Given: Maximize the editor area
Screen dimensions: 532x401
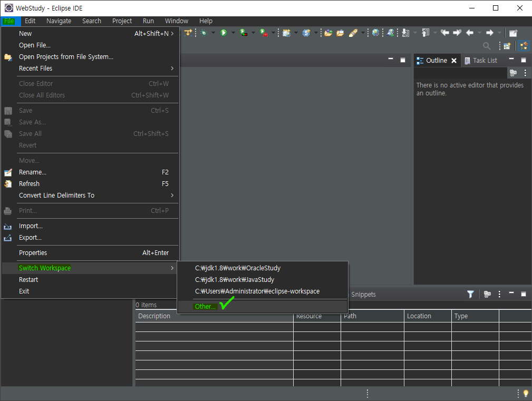Looking at the screenshot, I should pos(403,61).
